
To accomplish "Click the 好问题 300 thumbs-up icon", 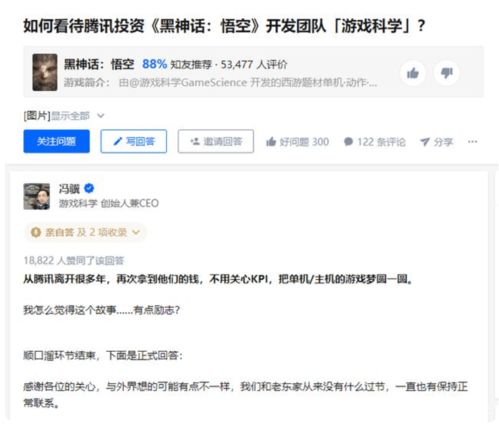I will click(271, 142).
